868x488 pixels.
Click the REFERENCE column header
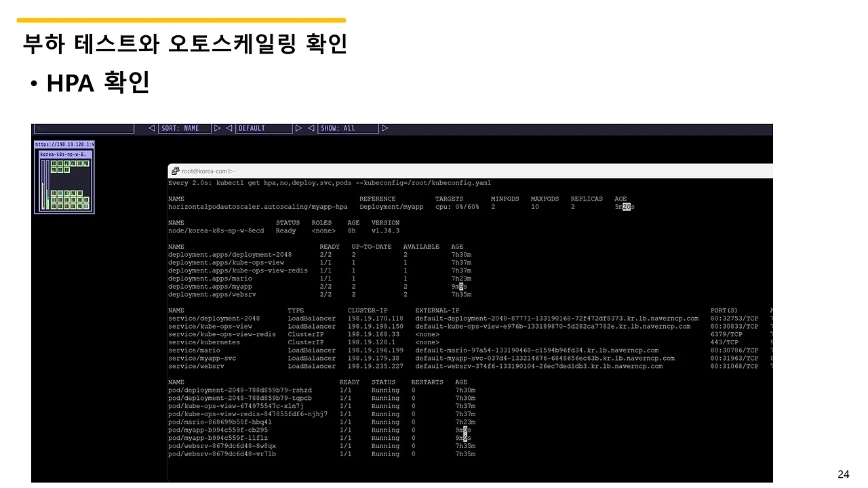click(x=377, y=199)
